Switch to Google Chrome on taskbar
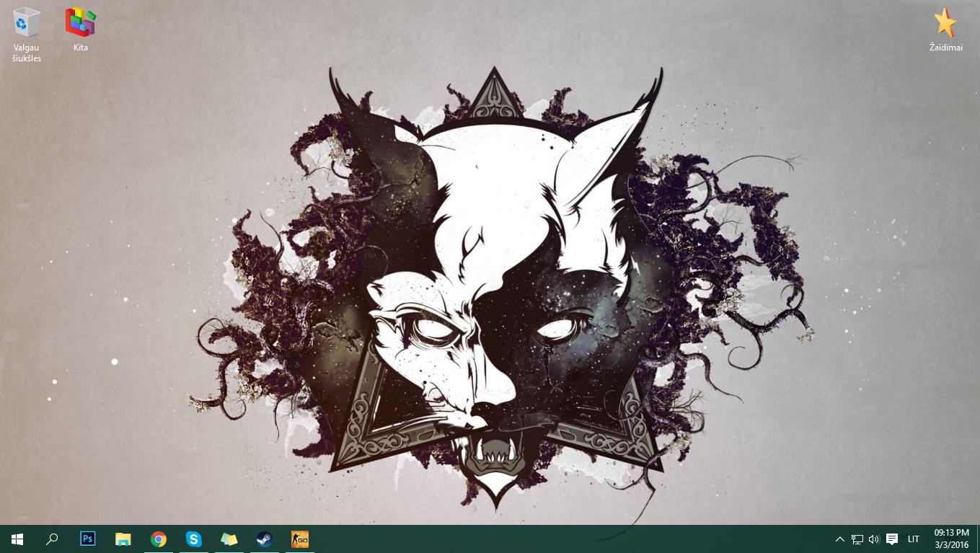Viewport: 980px width, 553px height. point(159,539)
